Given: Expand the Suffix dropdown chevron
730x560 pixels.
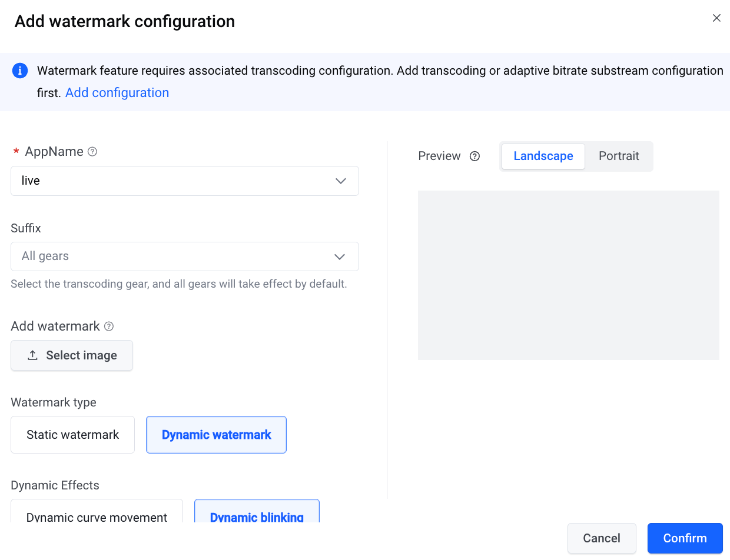Looking at the screenshot, I should tap(340, 256).
